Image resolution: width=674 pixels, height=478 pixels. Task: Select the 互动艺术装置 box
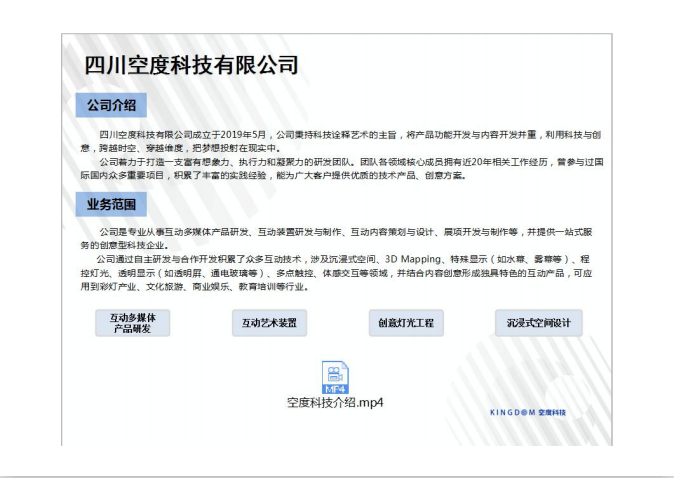270,323
